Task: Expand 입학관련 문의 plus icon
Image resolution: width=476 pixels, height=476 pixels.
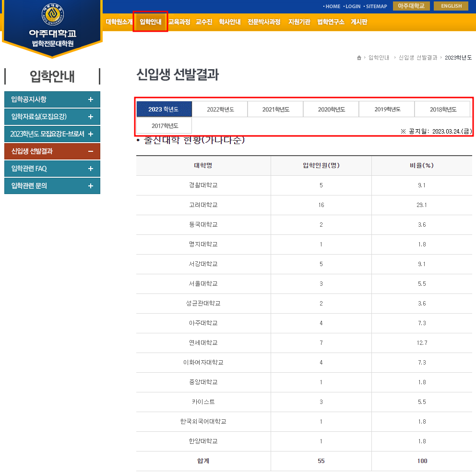Action: pyautogui.click(x=91, y=186)
